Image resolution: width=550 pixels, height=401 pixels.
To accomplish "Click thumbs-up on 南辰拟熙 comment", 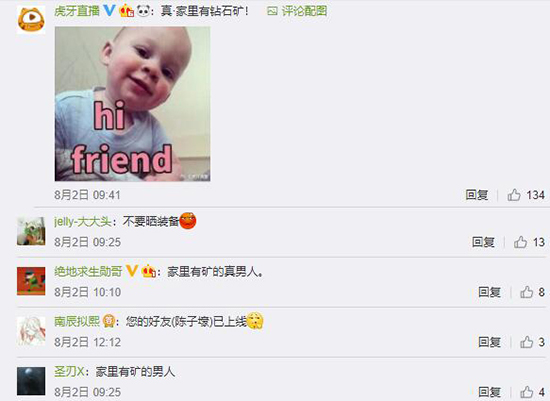I will click(x=526, y=342).
